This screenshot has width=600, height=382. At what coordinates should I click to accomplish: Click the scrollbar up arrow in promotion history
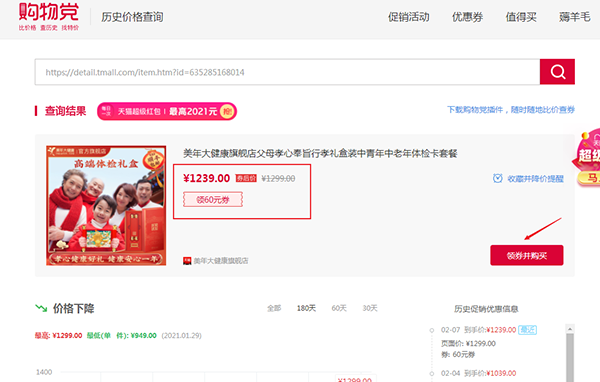pos(570,329)
